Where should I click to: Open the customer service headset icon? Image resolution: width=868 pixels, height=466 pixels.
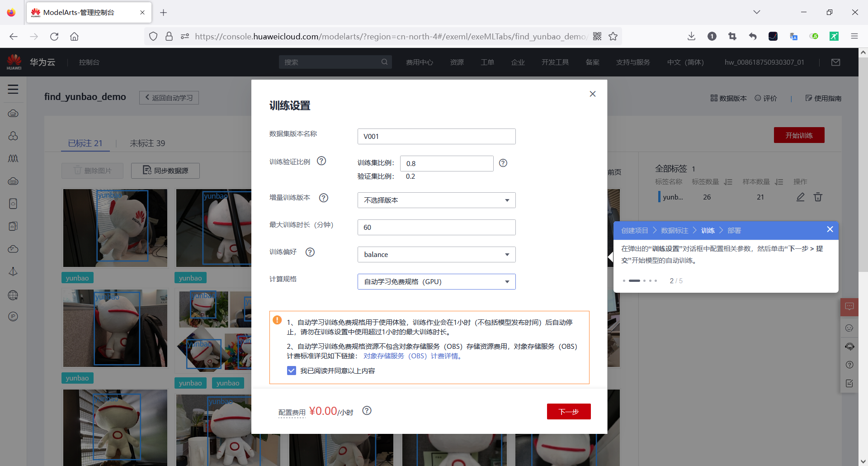(x=850, y=347)
